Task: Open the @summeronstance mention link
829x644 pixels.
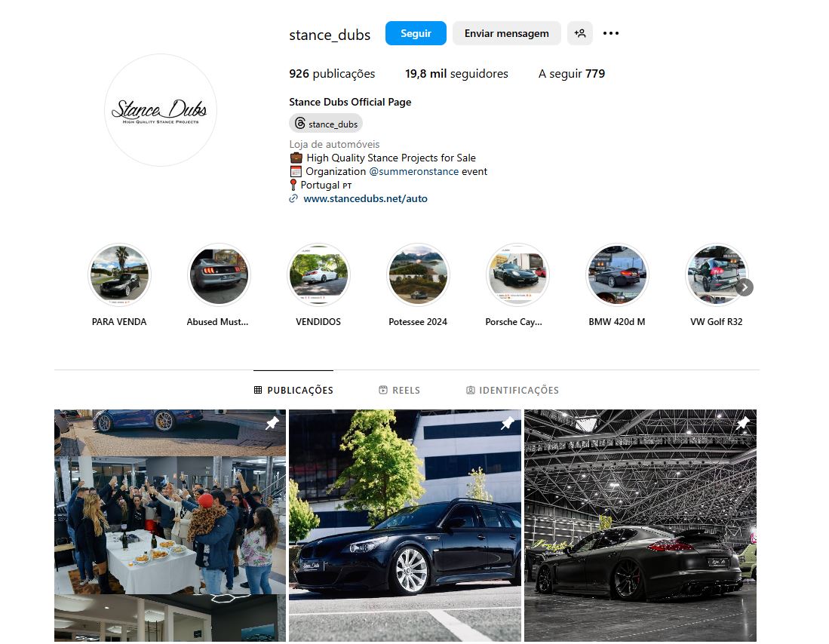Action: [413, 171]
